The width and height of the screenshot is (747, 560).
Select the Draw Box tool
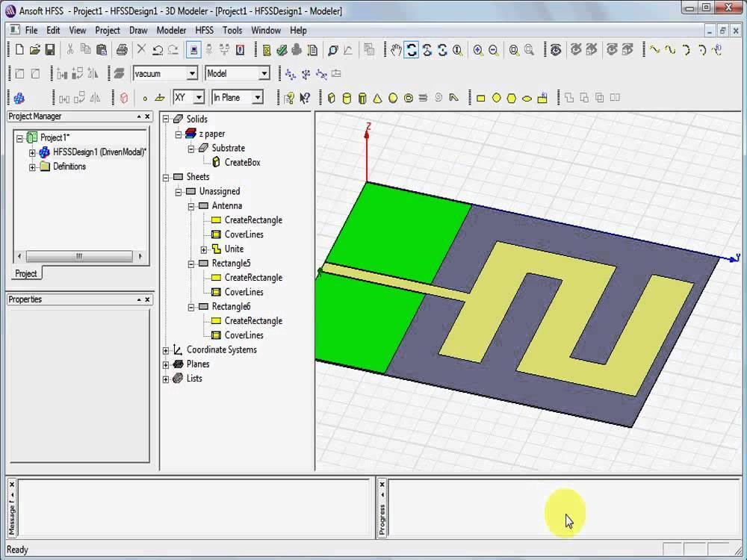pos(332,98)
